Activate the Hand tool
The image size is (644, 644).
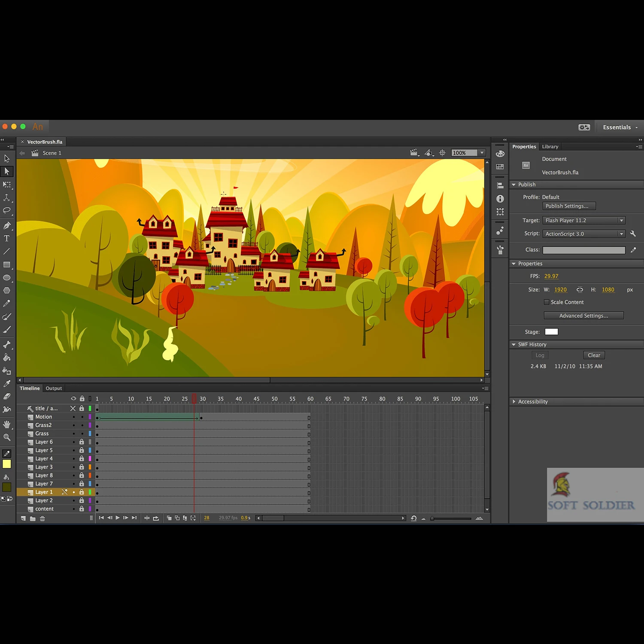(x=7, y=424)
